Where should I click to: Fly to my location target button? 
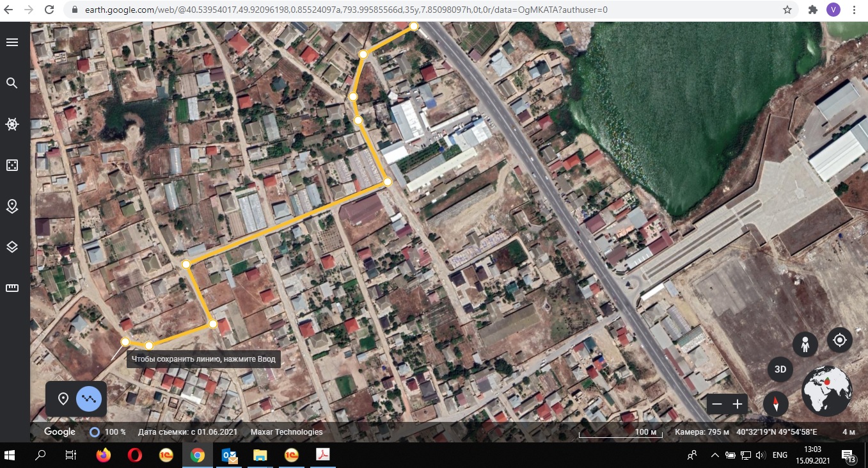pyautogui.click(x=840, y=340)
